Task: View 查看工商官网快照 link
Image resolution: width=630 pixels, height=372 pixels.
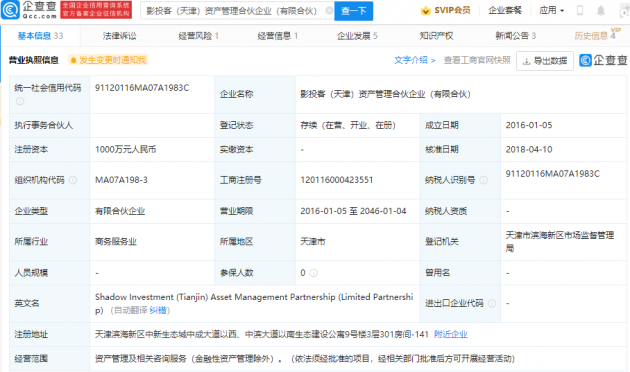Action: point(477,60)
